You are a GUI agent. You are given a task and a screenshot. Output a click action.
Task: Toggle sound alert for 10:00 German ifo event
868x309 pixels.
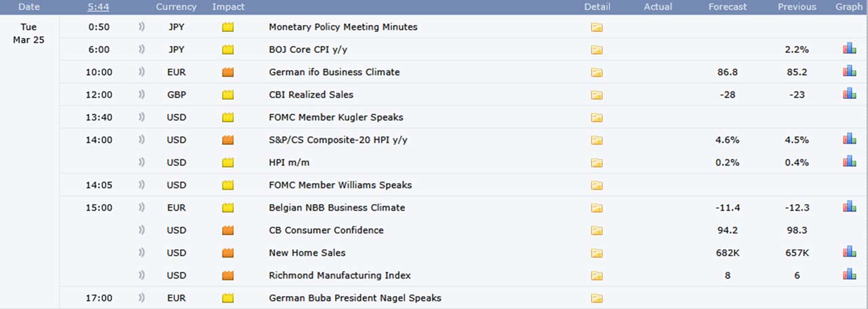142,72
